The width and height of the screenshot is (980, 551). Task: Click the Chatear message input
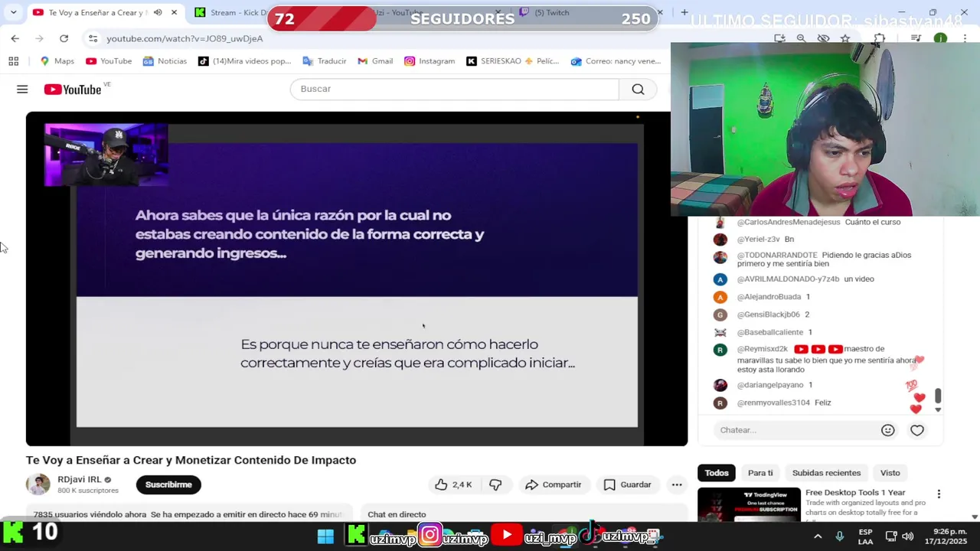(796, 430)
